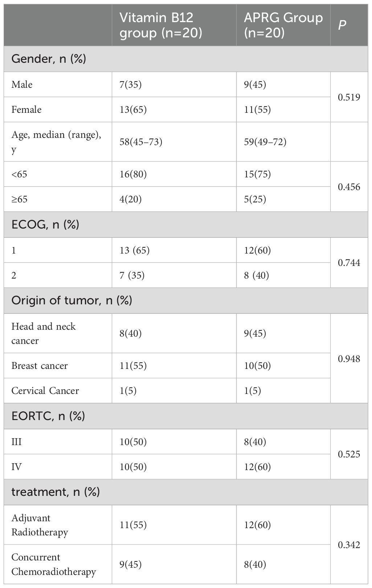
Task: Click the Vitamin B12 group column header
Action: click(161, 25)
